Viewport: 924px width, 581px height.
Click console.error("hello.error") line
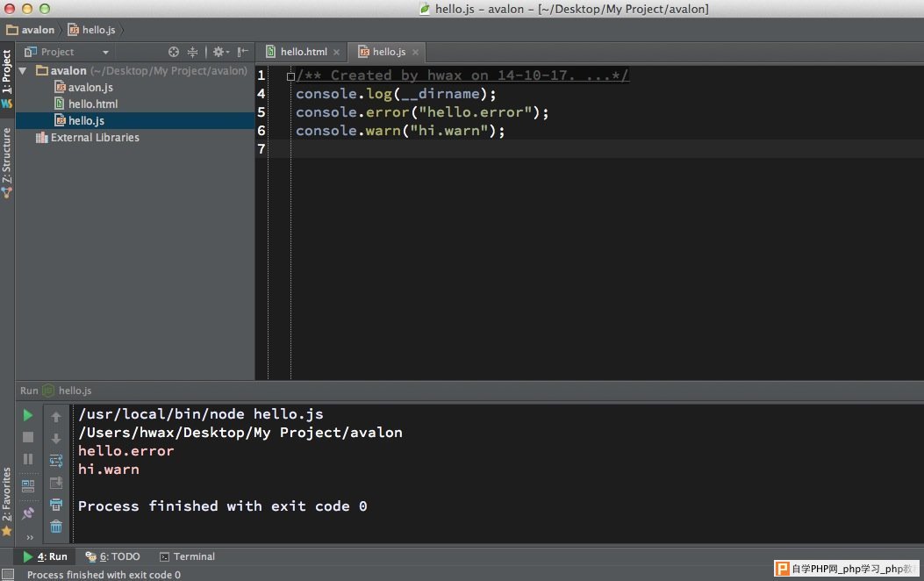click(x=422, y=112)
